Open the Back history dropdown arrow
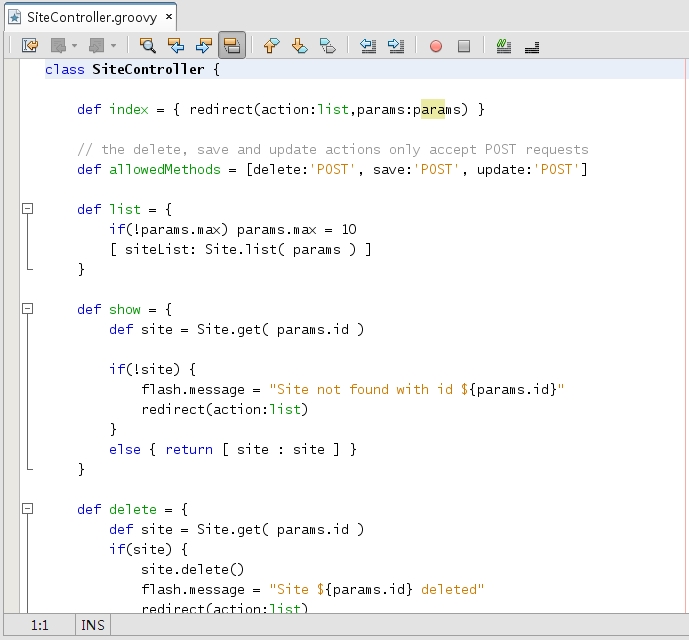This screenshot has width=689, height=640. [x=74, y=45]
